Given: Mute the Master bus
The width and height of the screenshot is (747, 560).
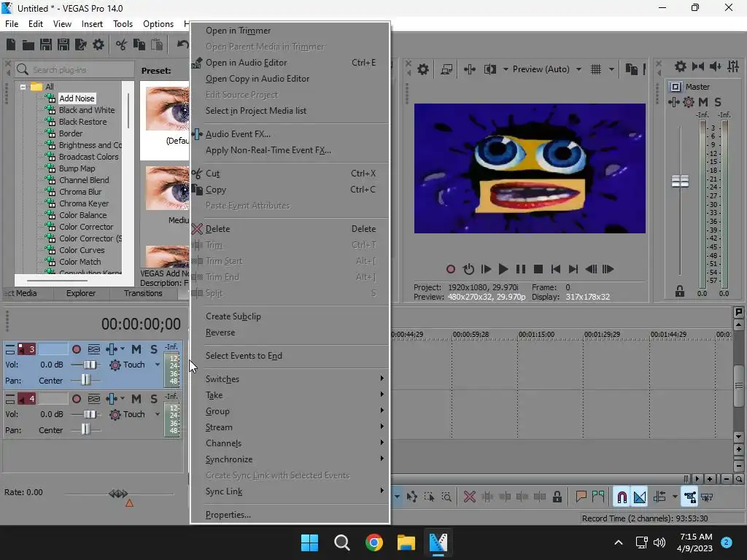Looking at the screenshot, I should pyautogui.click(x=703, y=102).
